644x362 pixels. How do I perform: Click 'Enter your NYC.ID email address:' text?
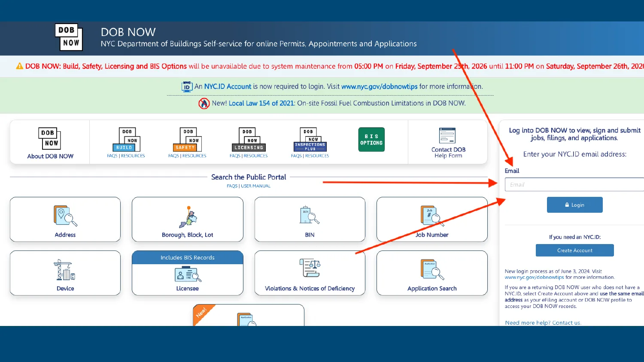(574, 154)
